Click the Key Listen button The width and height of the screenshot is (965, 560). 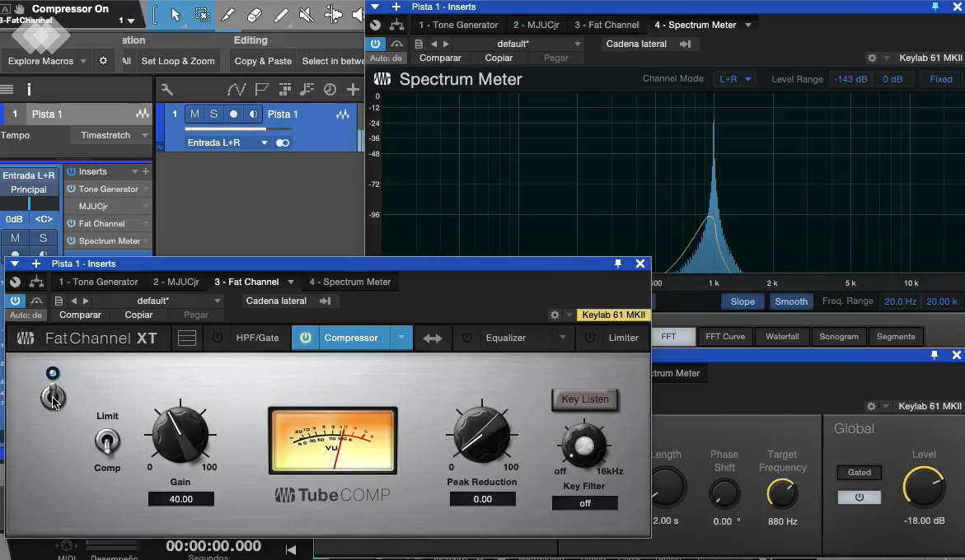click(x=584, y=399)
